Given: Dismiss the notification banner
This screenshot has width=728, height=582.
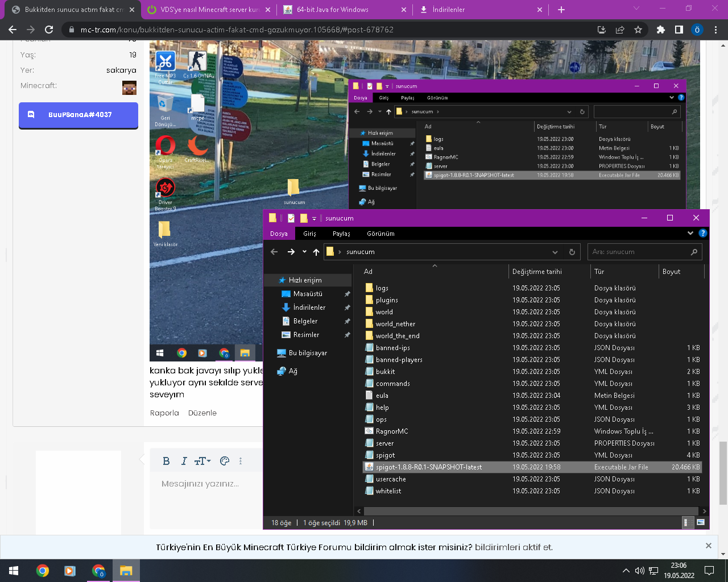Looking at the screenshot, I should 709,546.
